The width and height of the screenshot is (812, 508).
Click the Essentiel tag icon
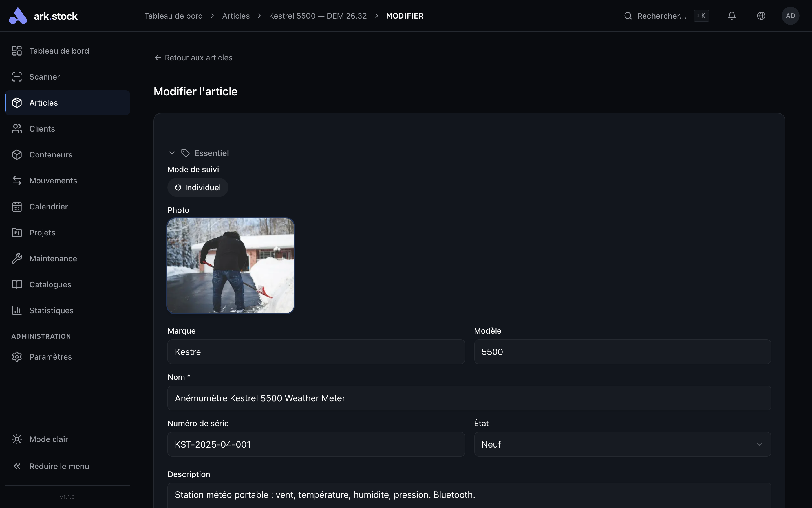(x=186, y=153)
